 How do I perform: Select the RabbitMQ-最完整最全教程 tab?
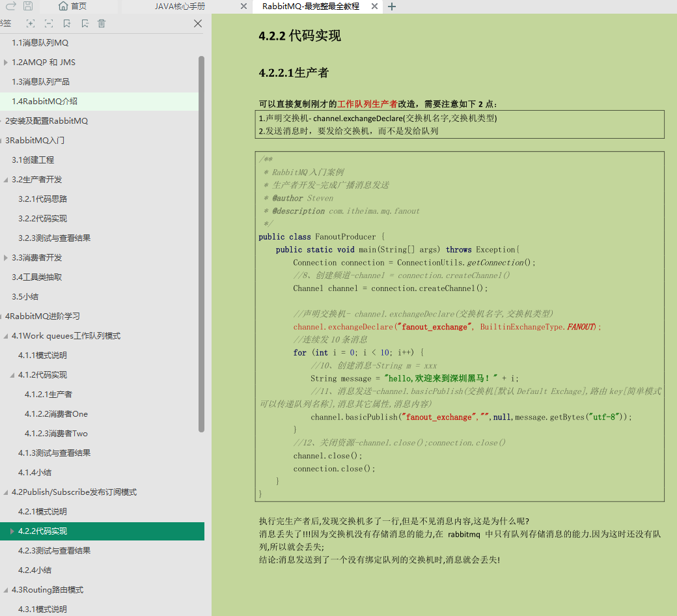coord(311,7)
